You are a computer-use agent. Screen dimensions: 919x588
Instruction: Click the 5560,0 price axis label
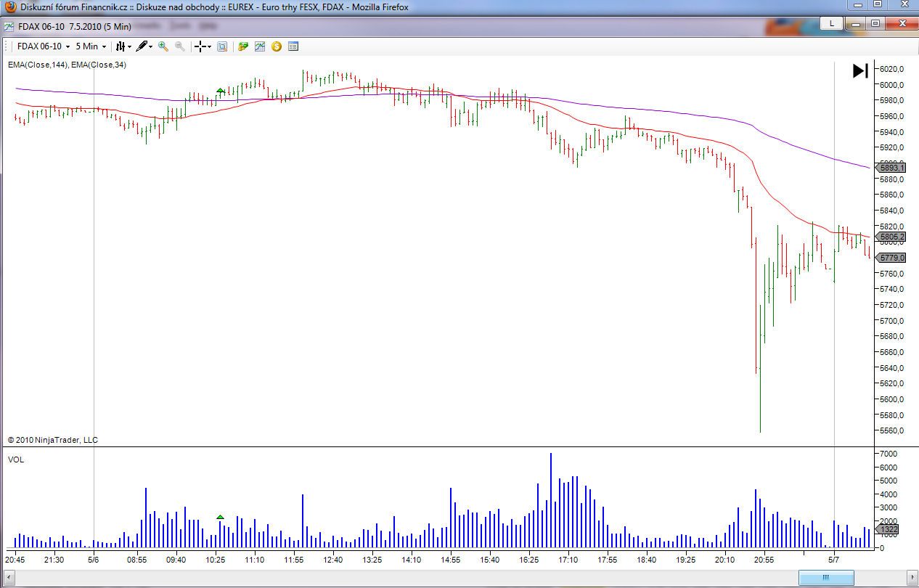pos(891,430)
